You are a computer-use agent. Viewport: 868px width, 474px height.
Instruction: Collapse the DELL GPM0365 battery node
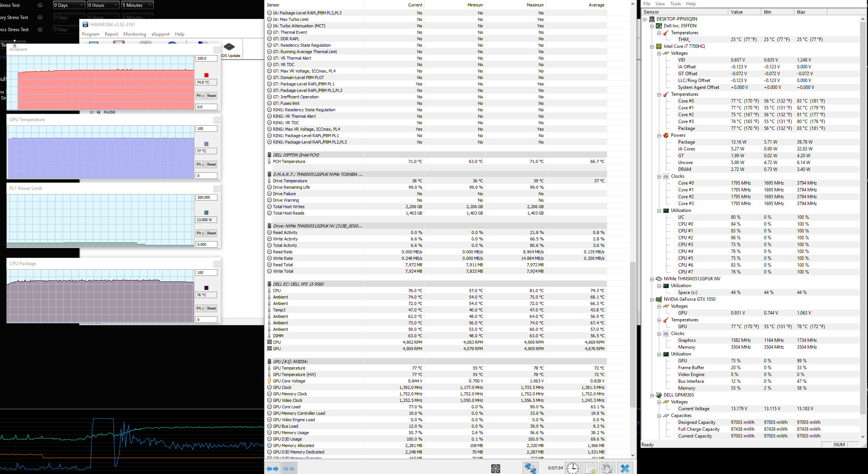click(x=652, y=395)
